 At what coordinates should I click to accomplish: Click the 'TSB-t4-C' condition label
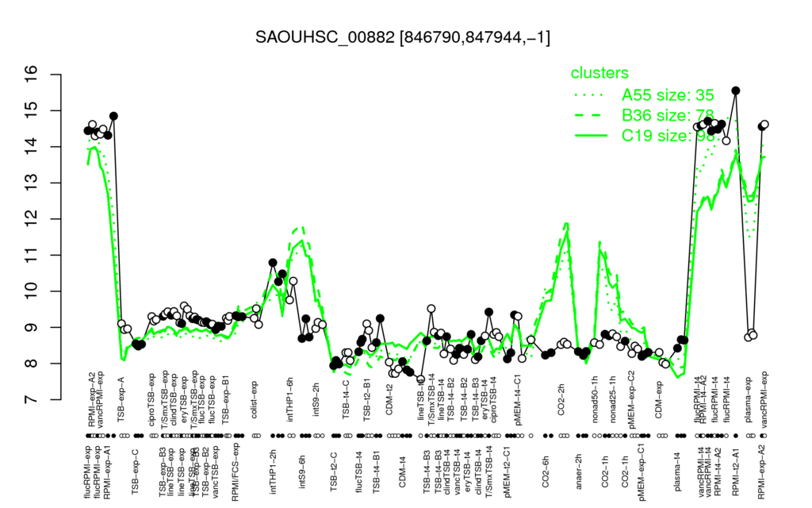(346, 399)
